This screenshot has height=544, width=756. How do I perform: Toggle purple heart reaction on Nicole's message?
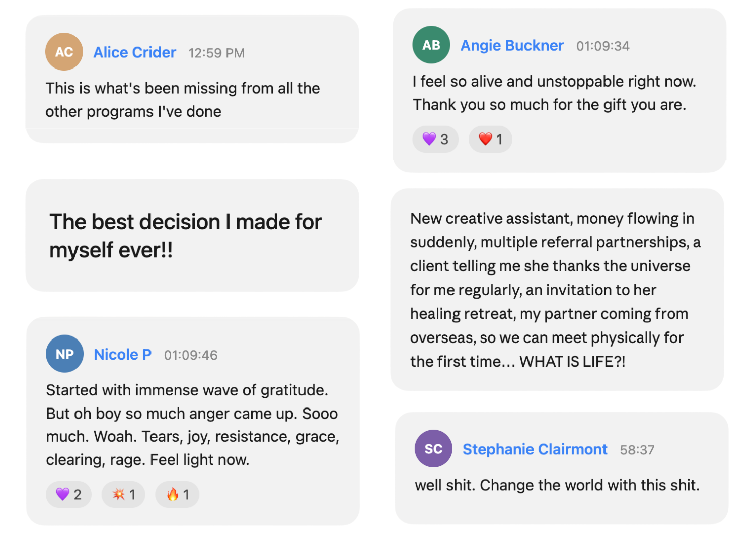tap(68, 494)
